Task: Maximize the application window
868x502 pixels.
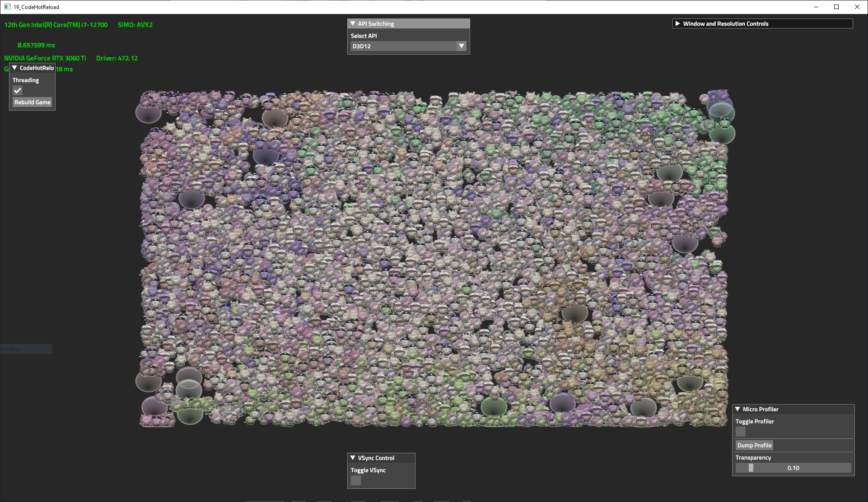Action: point(836,7)
